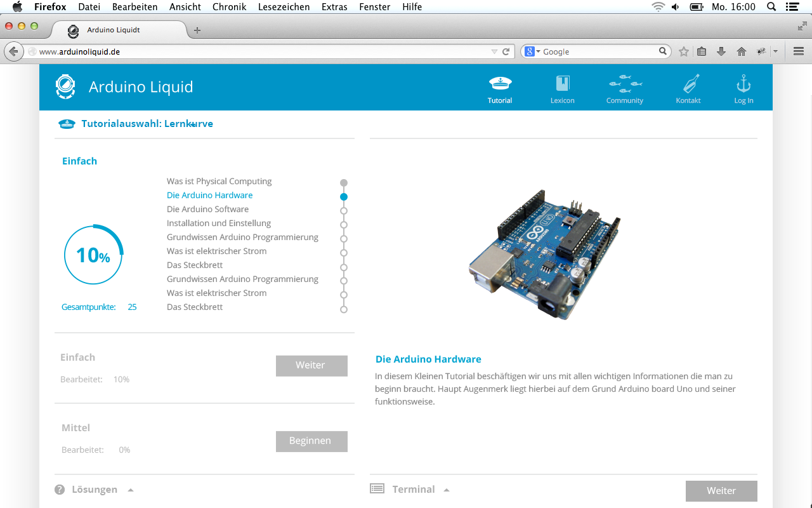Expand the Lösungen panel arrow
Image resolution: width=812 pixels, height=508 pixels.
(x=131, y=490)
